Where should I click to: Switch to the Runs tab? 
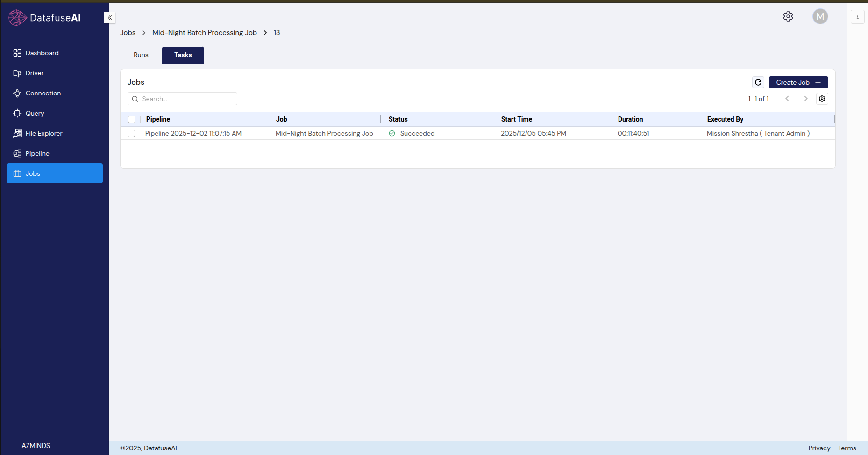[x=141, y=55]
